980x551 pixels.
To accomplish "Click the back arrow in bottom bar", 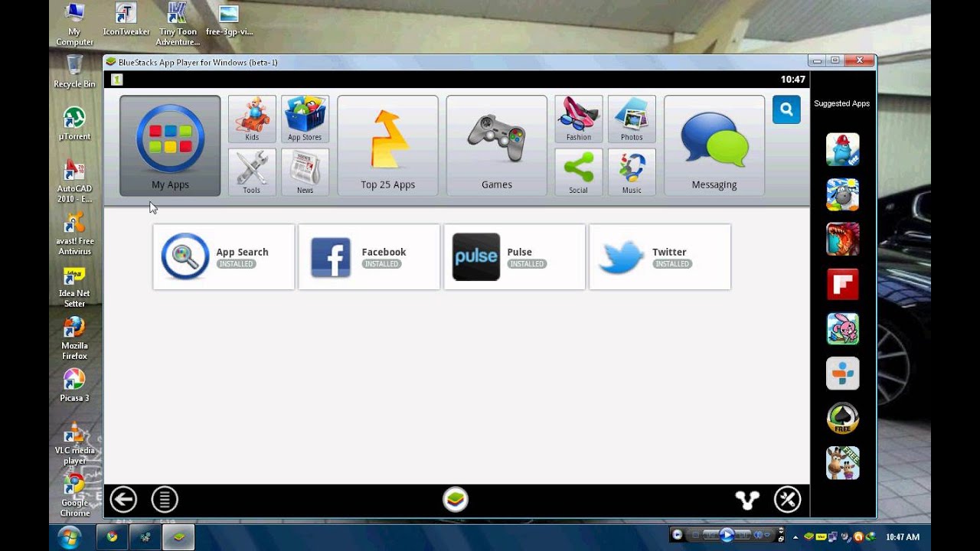I will [x=123, y=500].
